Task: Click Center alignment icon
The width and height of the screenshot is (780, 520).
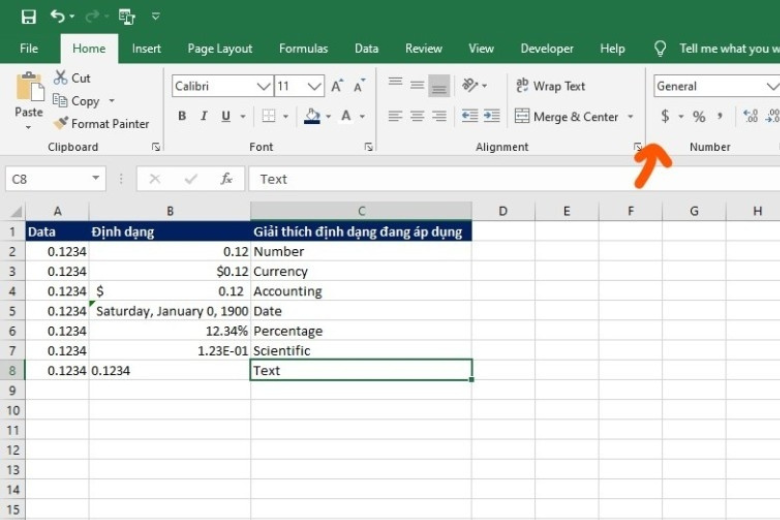Action: (x=417, y=116)
